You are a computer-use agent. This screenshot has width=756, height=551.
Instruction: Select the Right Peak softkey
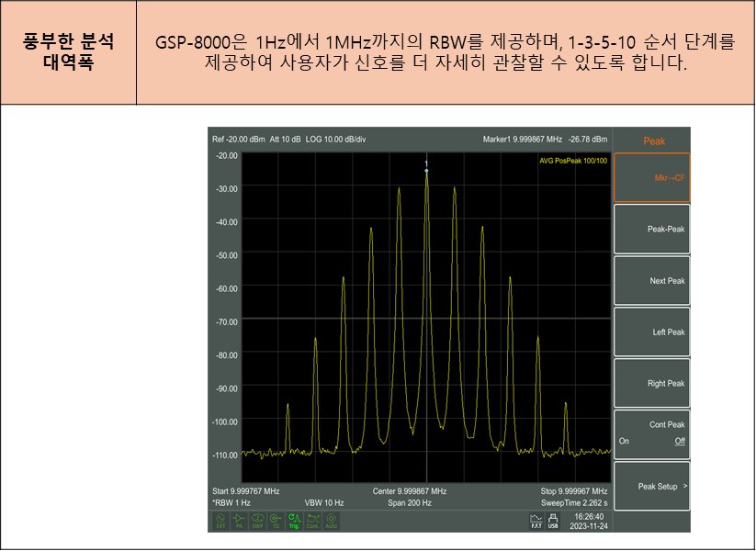pos(652,383)
